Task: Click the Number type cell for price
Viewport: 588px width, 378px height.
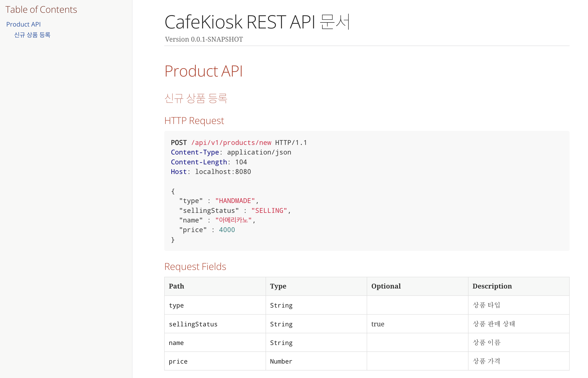Action: coord(281,361)
